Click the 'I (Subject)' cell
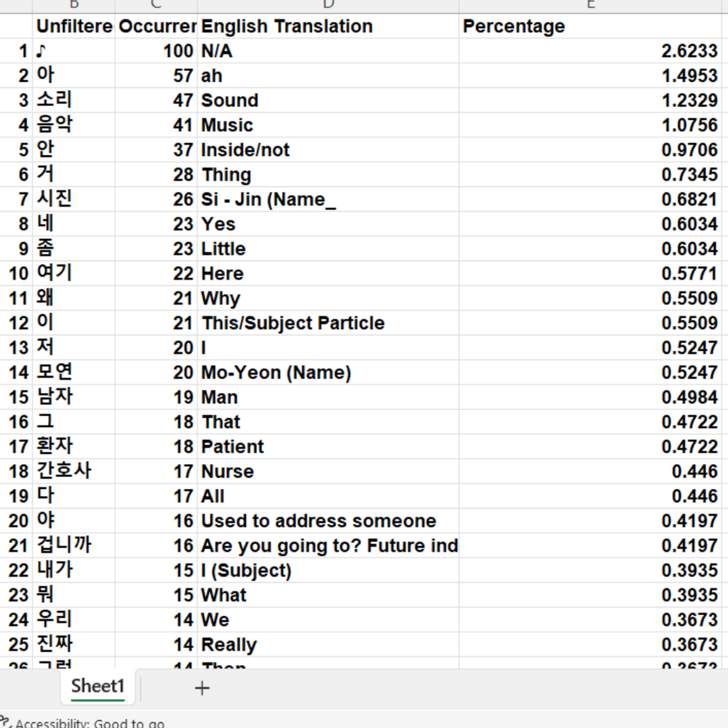 click(328, 571)
